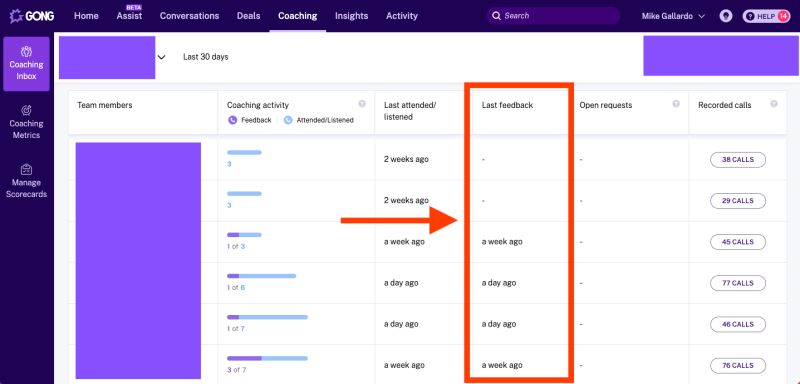
Task: Switch to the Deals tab
Action: [248, 16]
